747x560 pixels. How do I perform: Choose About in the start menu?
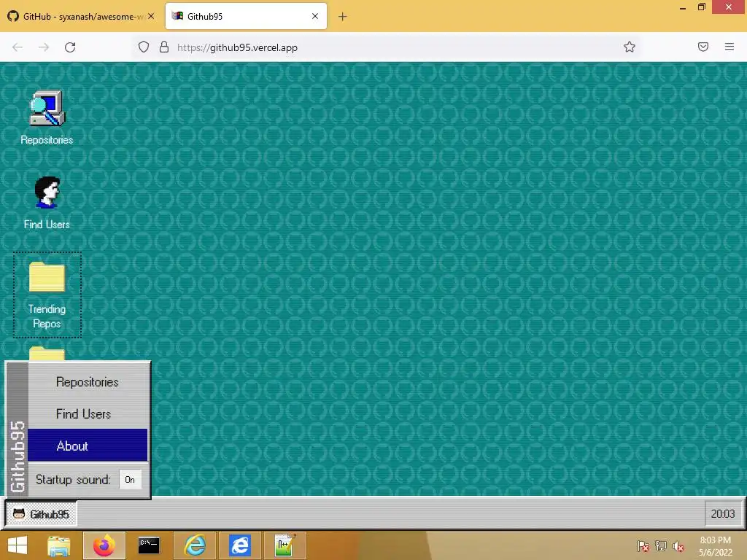(88, 446)
